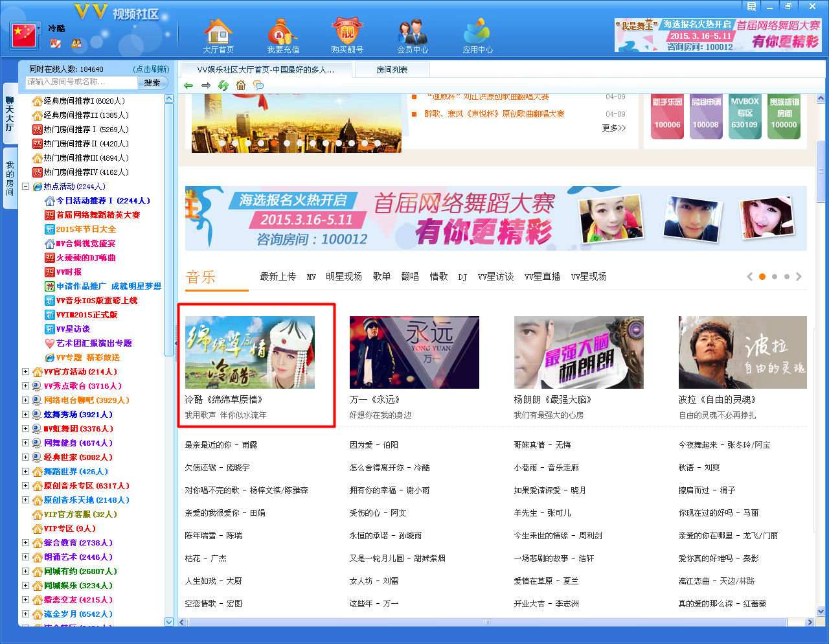Open 会员中心 member center icon

tap(413, 35)
